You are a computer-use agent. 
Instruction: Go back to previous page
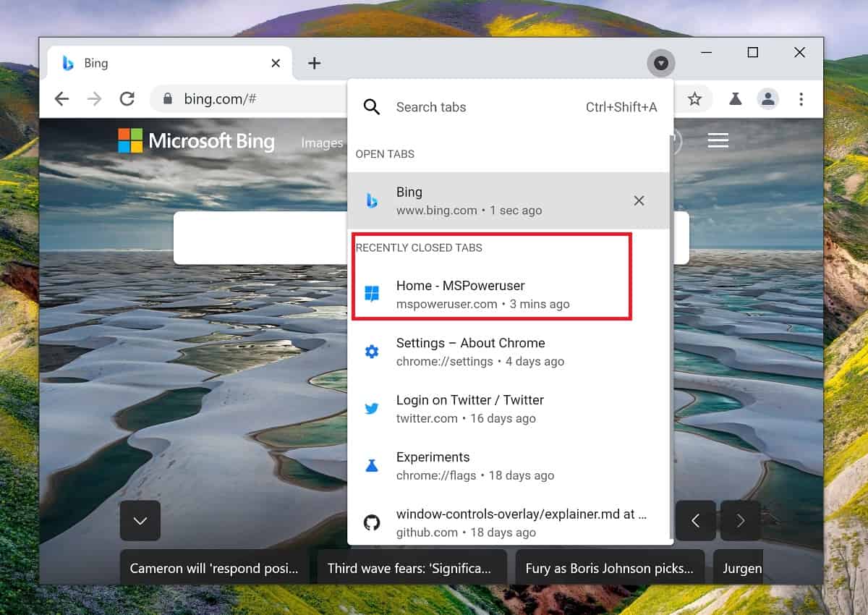62,99
